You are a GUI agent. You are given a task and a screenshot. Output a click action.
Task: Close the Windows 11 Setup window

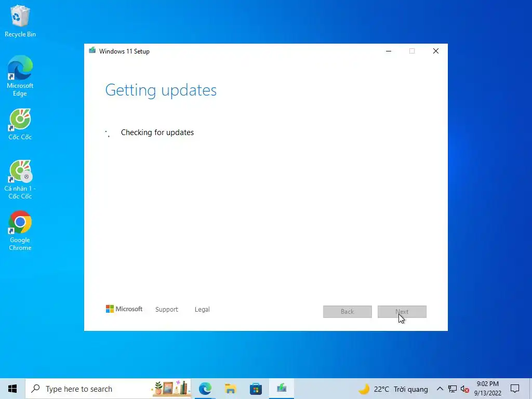tap(436, 51)
